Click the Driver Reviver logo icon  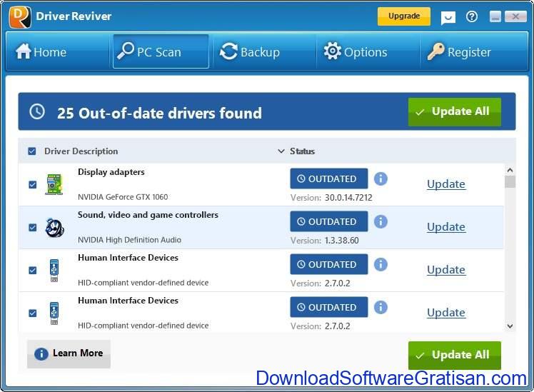[20, 16]
